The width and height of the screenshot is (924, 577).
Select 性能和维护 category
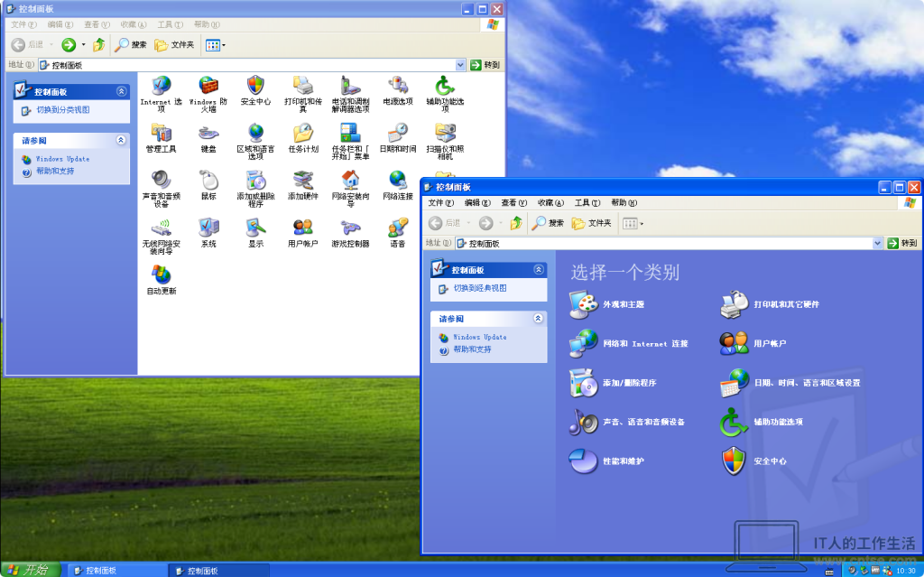click(606, 461)
